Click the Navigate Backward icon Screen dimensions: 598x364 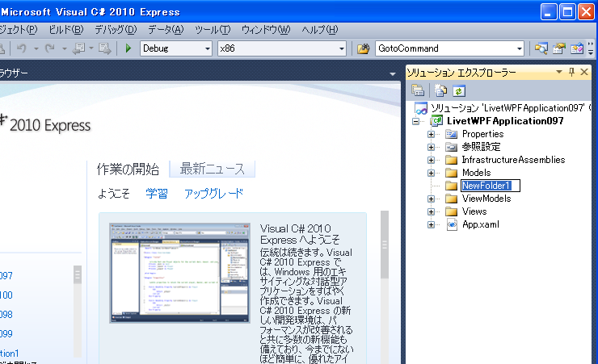[x=79, y=48]
